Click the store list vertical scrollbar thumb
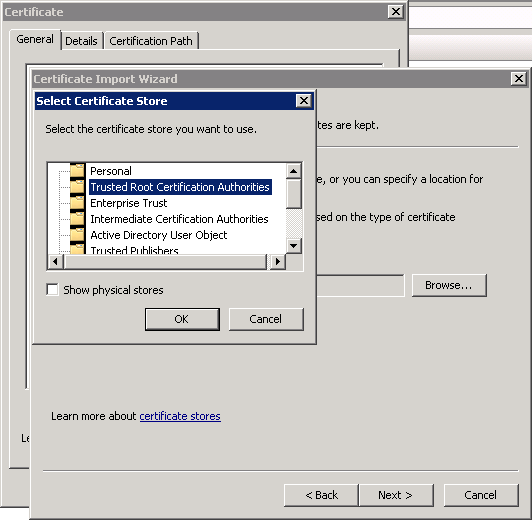This screenshot has height=520, width=532. (x=294, y=194)
